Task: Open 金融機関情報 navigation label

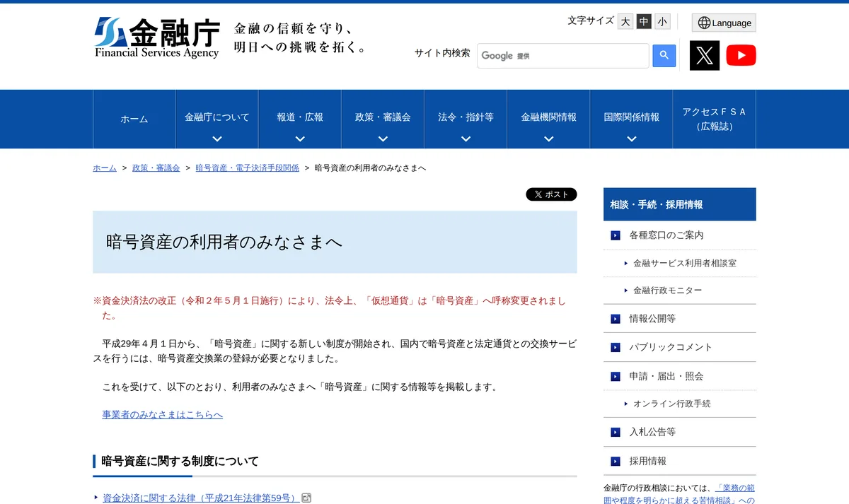Action: tap(549, 117)
